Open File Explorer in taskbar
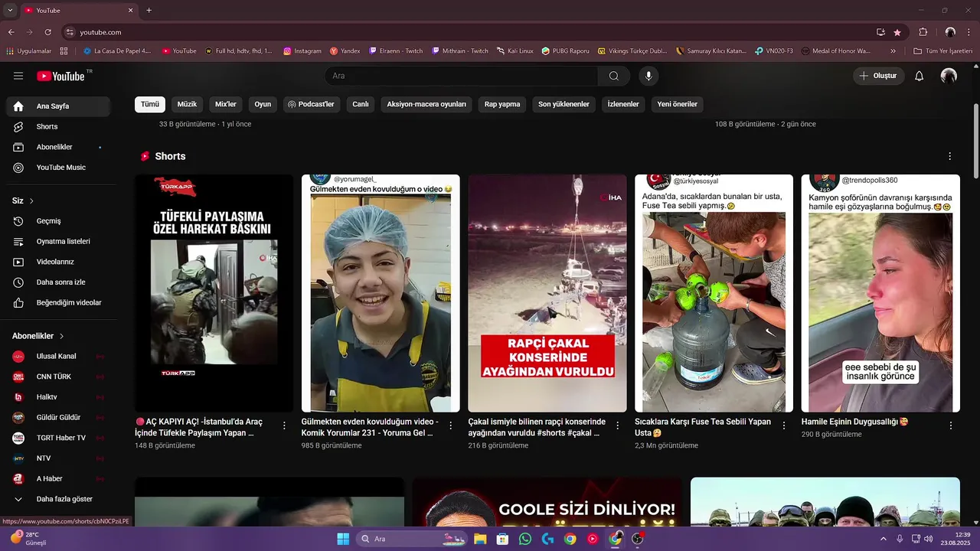This screenshot has width=980, height=551. pos(480,539)
